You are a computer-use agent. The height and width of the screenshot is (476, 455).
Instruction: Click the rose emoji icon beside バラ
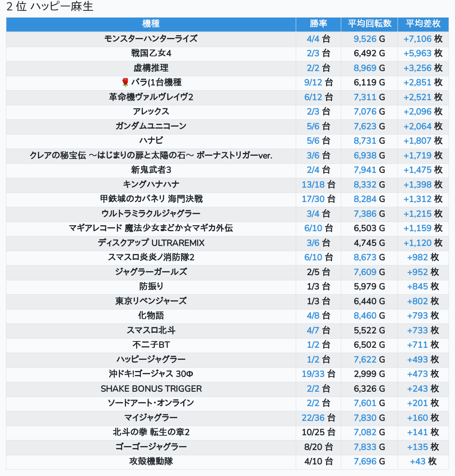click(x=125, y=82)
